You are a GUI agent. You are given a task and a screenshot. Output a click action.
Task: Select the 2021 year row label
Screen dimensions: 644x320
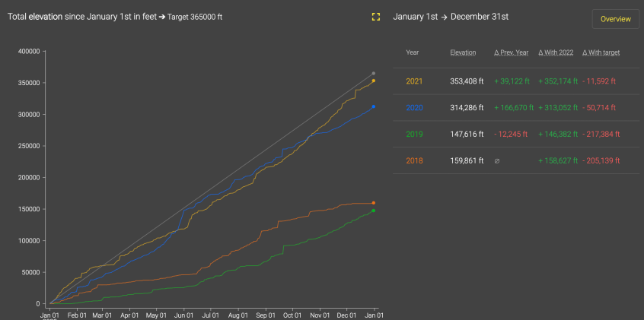pos(413,81)
